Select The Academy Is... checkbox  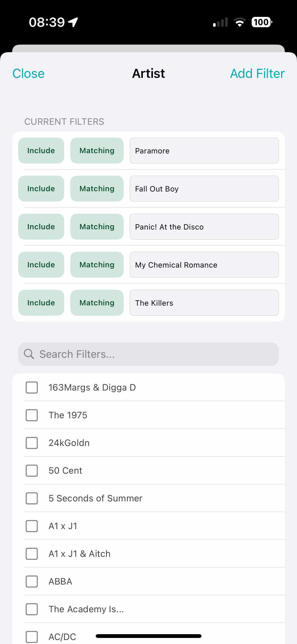click(x=32, y=609)
